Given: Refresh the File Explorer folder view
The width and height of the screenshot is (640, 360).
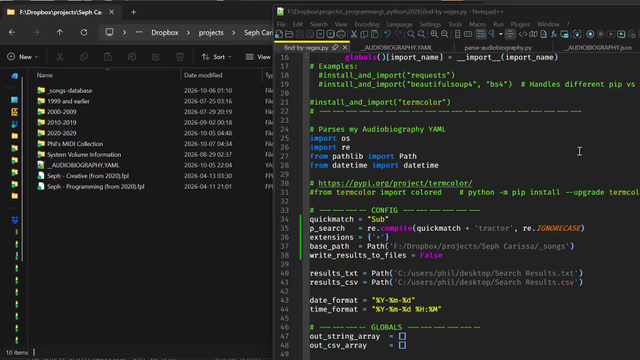Looking at the screenshot, I should point(84,32).
